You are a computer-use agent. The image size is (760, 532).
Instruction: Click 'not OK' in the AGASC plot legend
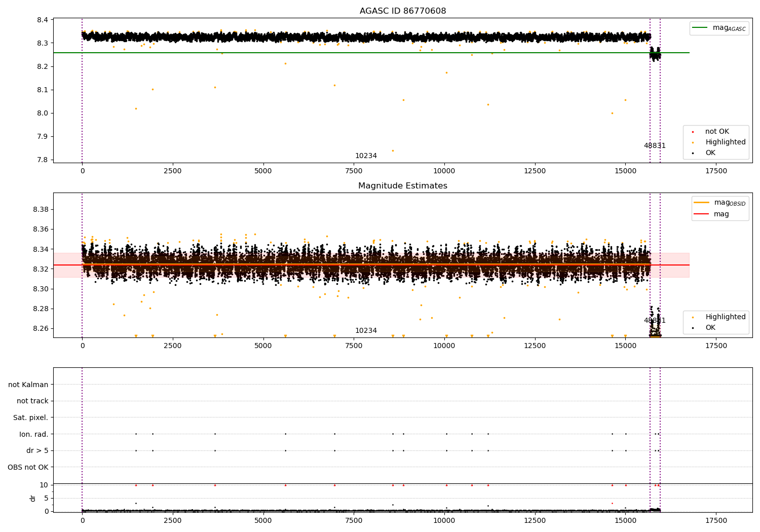pos(717,132)
